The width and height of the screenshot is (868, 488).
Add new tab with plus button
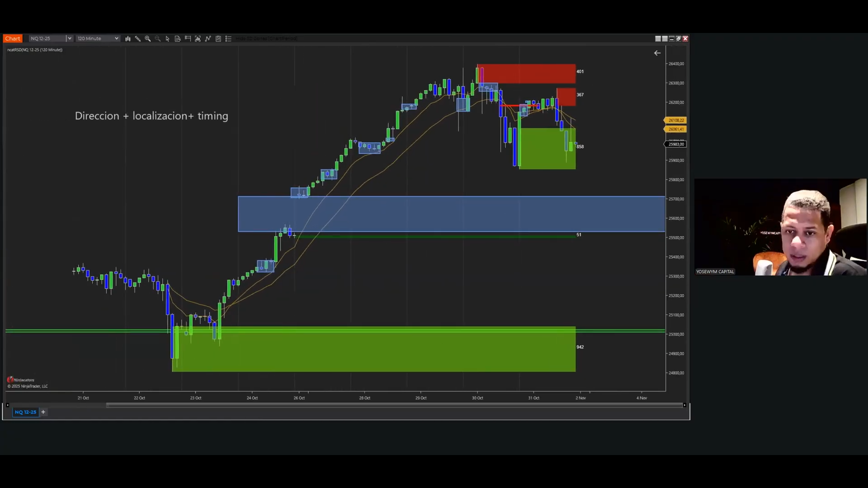(x=43, y=412)
